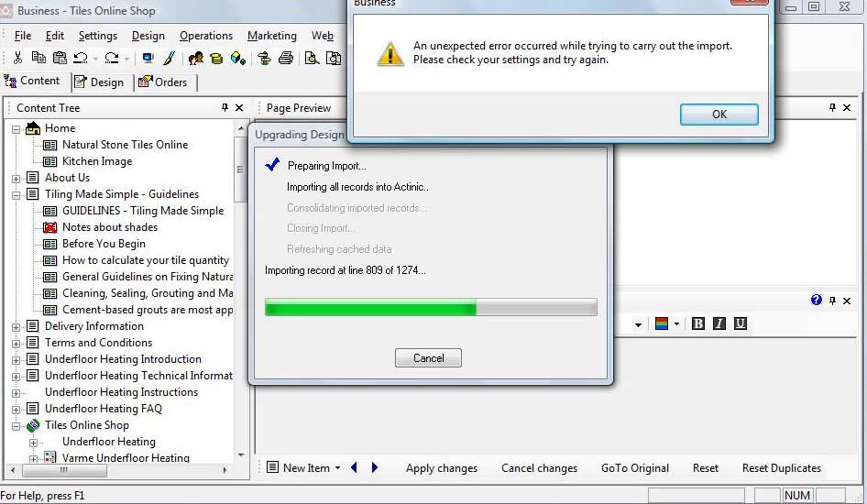Click the blue help question mark icon
The width and height of the screenshot is (867, 504).
817,300
